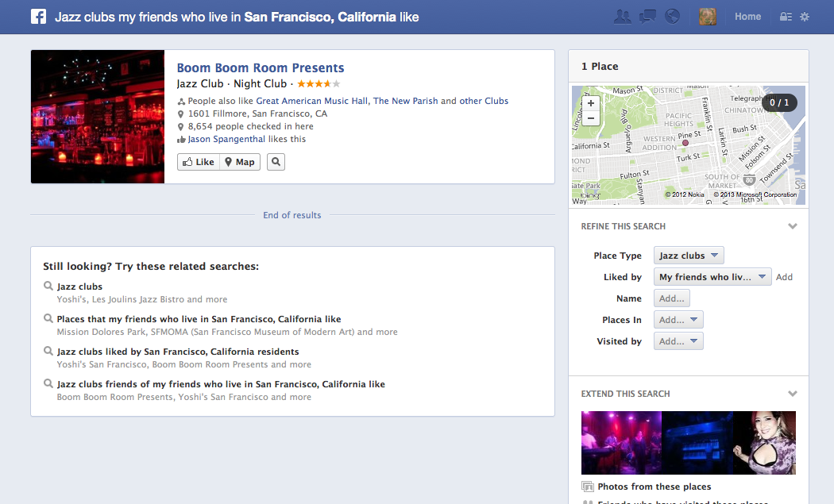Go to Home in top bar
The width and height of the screenshot is (834, 504).
click(747, 17)
